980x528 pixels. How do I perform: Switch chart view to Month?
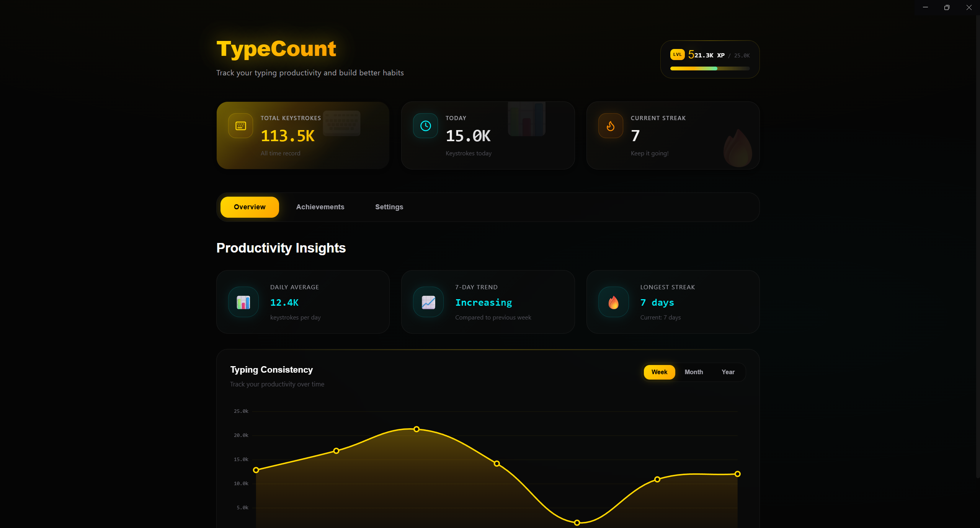click(694, 372)
